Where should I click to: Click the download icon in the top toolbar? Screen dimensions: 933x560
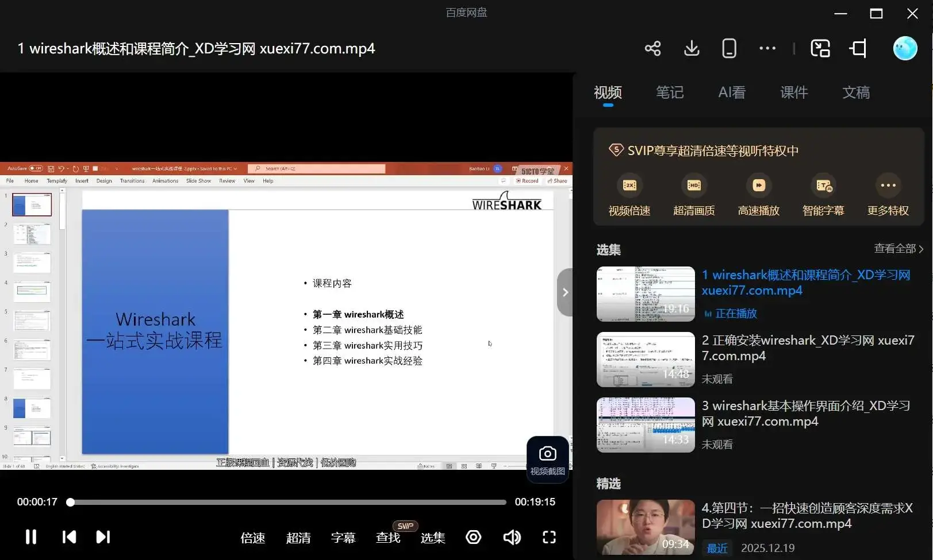click(x=692, y=48)
